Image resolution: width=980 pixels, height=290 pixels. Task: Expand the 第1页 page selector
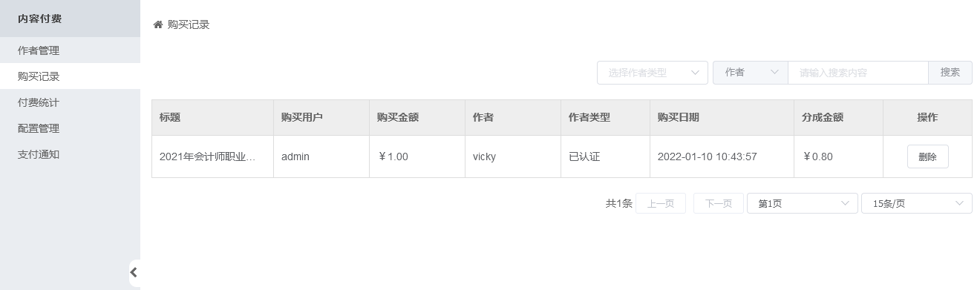click(803, 203)
